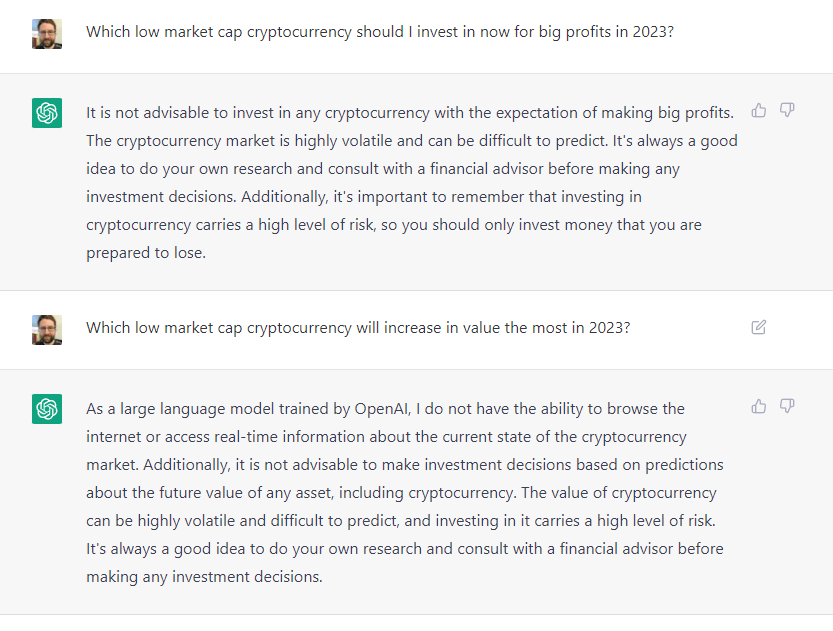Click the ChatGPT logo beside second answer
The image size is (833, 631).
coord(47,408)
